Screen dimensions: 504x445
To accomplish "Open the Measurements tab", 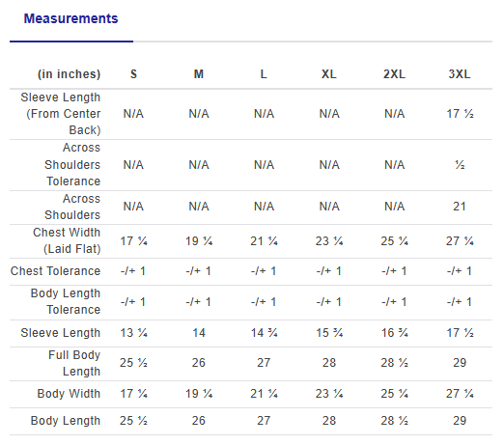I will point(71,18).
